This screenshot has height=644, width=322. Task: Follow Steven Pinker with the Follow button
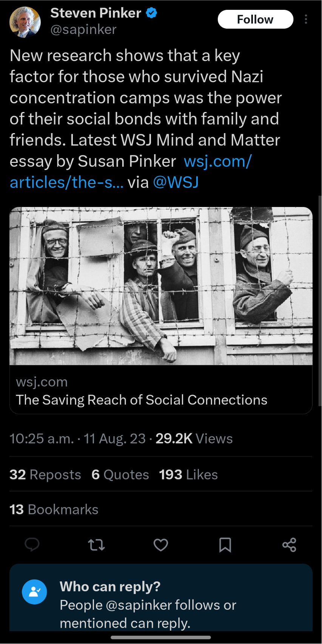(x=256, y=19)
